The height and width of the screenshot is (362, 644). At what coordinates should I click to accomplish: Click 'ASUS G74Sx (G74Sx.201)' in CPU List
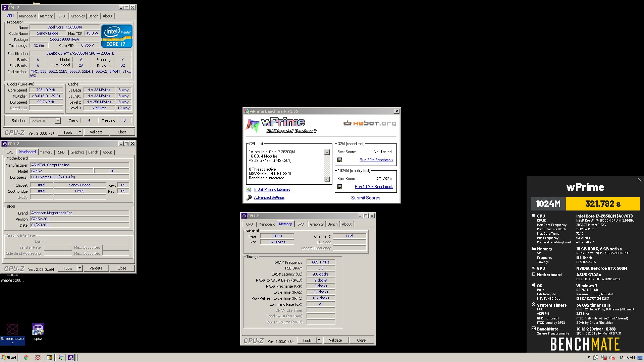pos(270,161)
